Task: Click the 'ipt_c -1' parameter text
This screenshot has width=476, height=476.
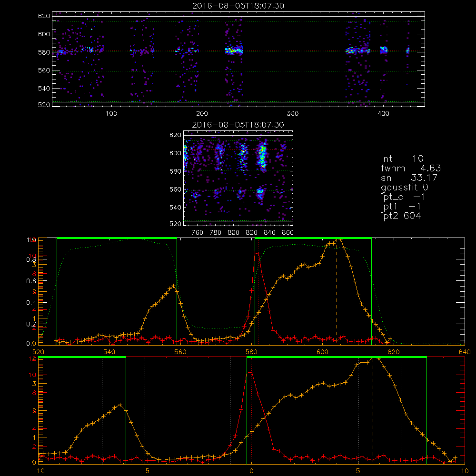Action: (403, 197)
